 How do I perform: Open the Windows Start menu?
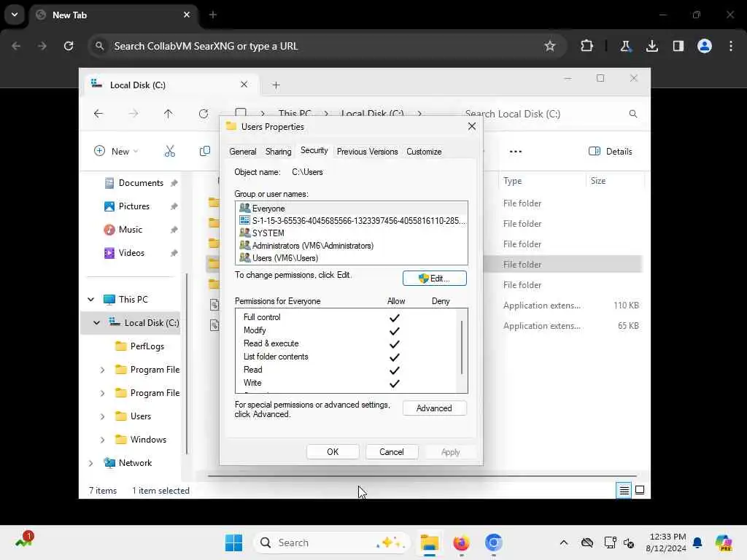tap(233, 542)
